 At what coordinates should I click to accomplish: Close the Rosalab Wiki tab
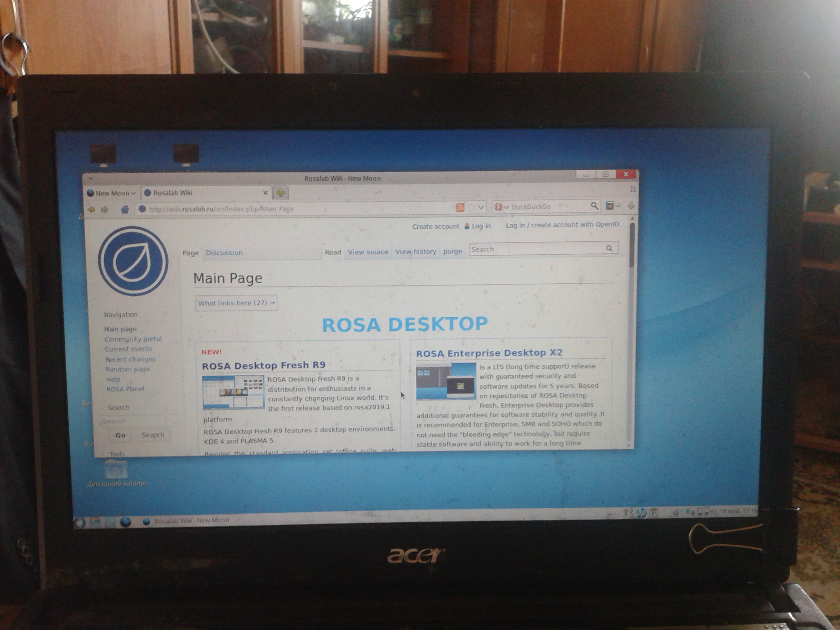(265, 193)
